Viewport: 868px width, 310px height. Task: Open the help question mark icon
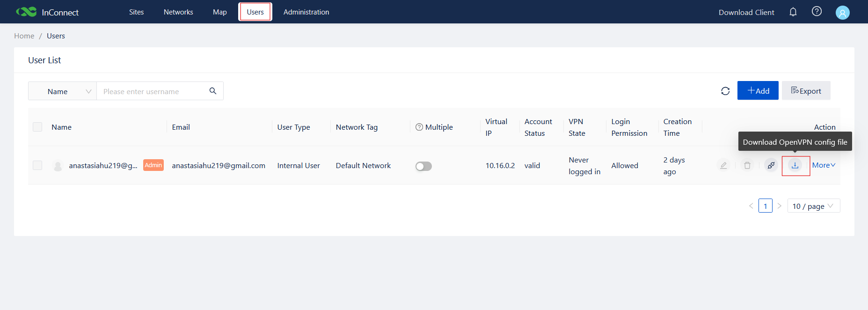pos(817,11)
